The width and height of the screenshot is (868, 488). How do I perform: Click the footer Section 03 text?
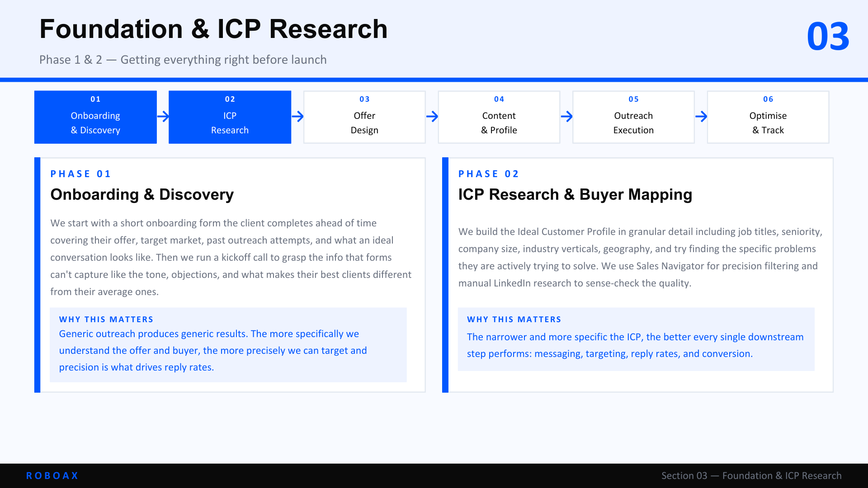751,475
